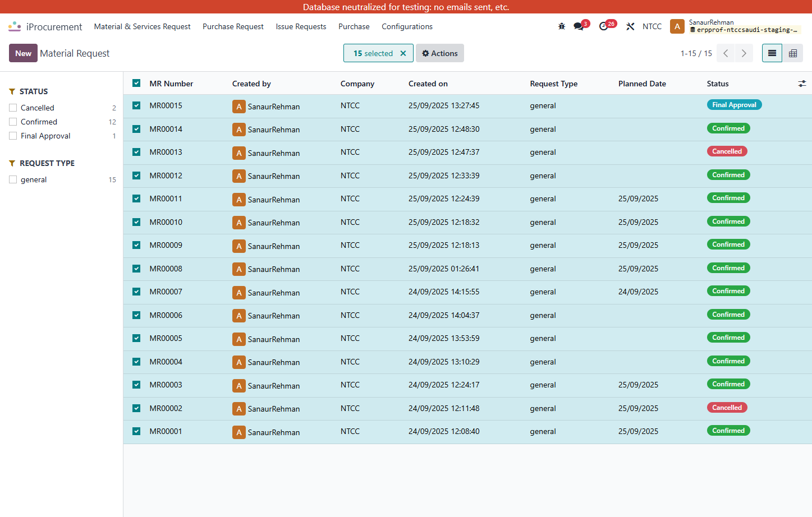Open the debug bug icon menu
The height and width of the screenshot is (517, 812).
pyautogui.click(x=562, y=26)
